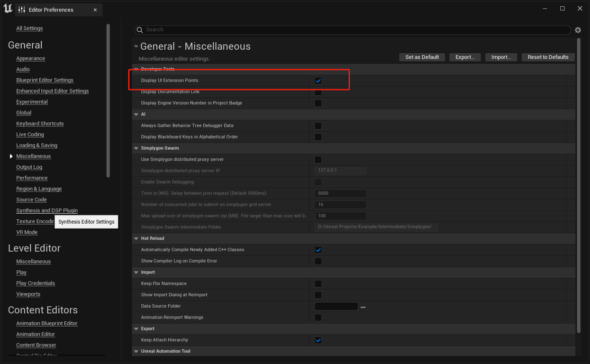
Task: Select Live Coding in the sidebar
Action: click(x=30, y=135)
